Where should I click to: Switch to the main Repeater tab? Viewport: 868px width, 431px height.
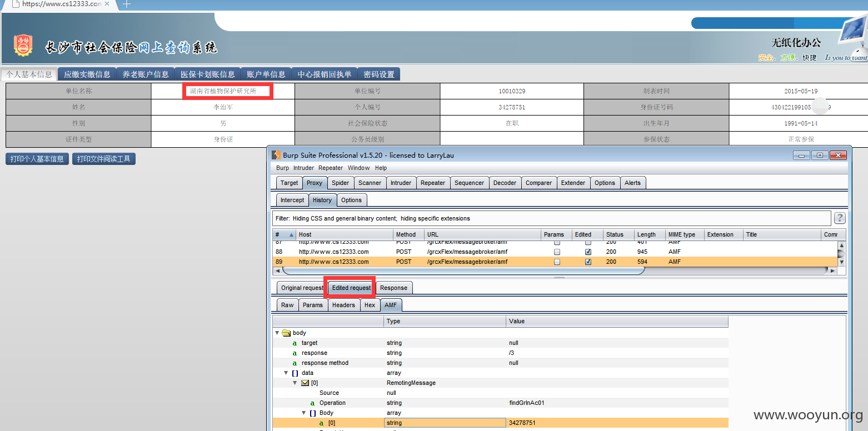pyautogui.click(x=433, y=183)
